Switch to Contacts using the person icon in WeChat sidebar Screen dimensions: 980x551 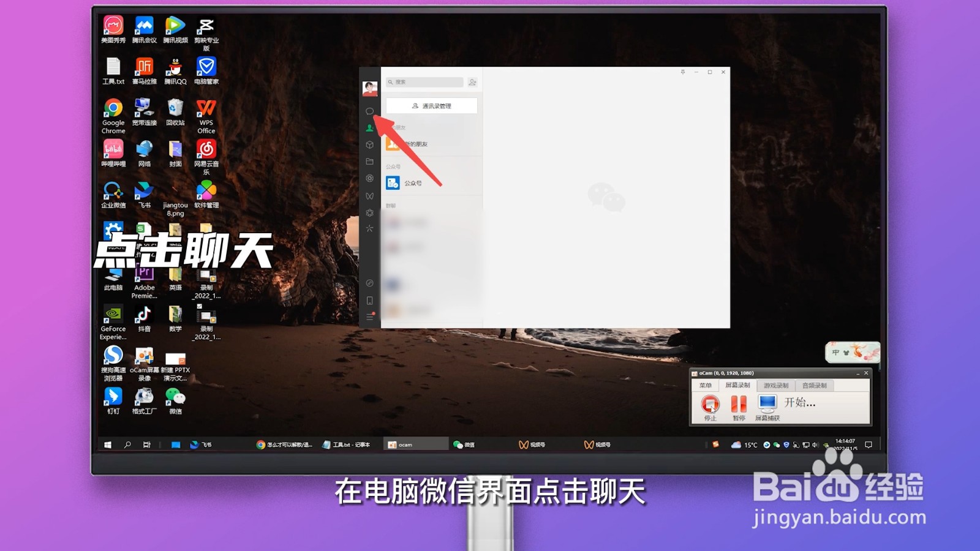[x=369, y=127]
